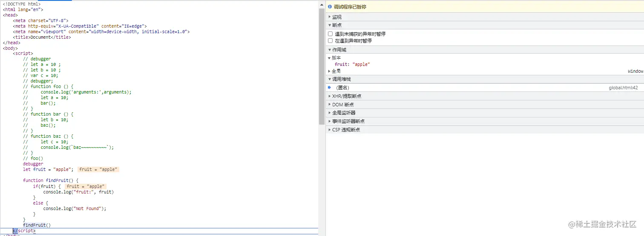Click the Window value of 全局 scope
The width and height of the screenshot is (644, 236).
pyautogui.click(x=635, y=71)
